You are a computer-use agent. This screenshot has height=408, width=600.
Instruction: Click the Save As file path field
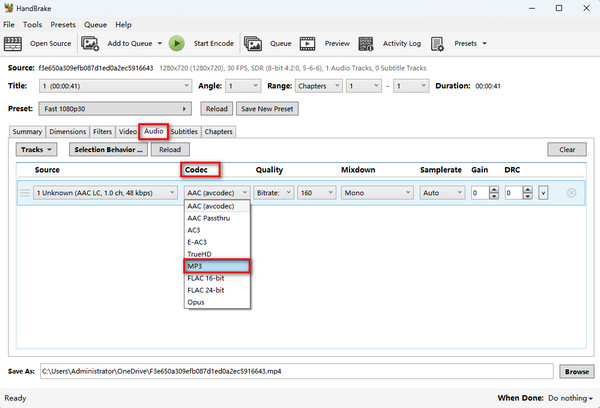297,371
